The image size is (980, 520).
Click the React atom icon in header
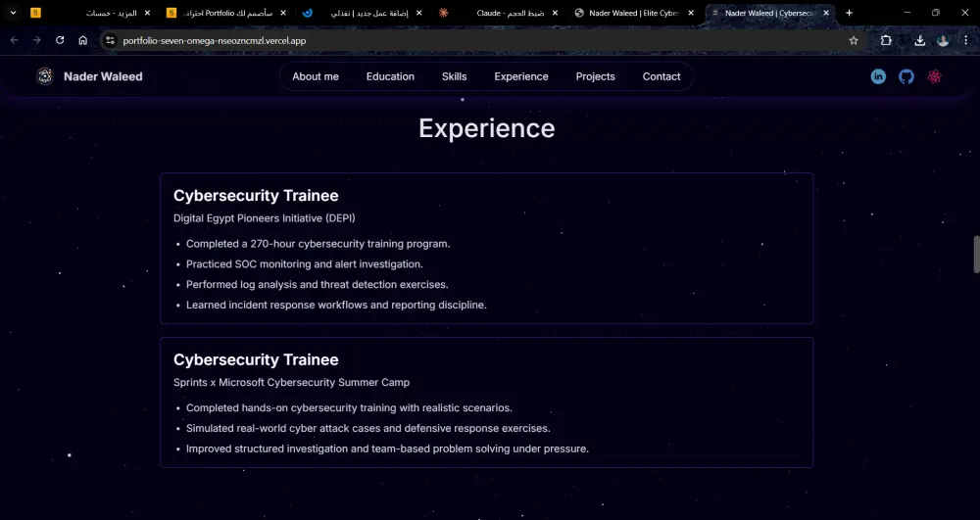tap(935, 76)
